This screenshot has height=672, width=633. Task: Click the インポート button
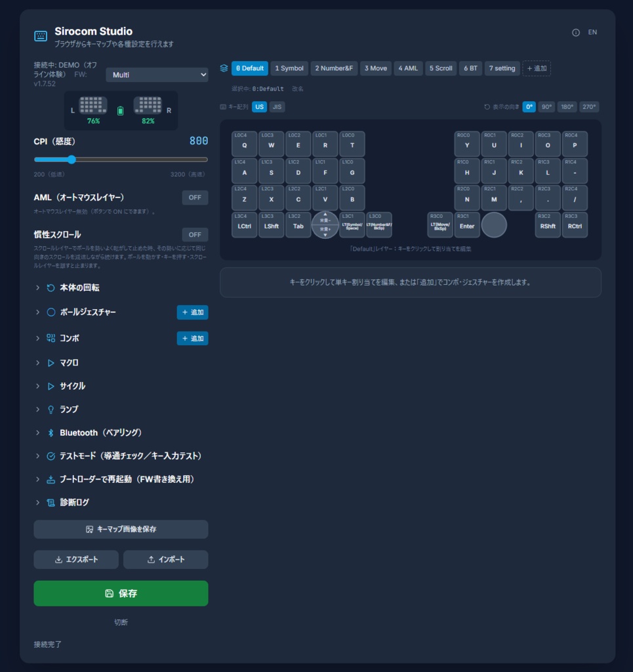coord(166,560)
